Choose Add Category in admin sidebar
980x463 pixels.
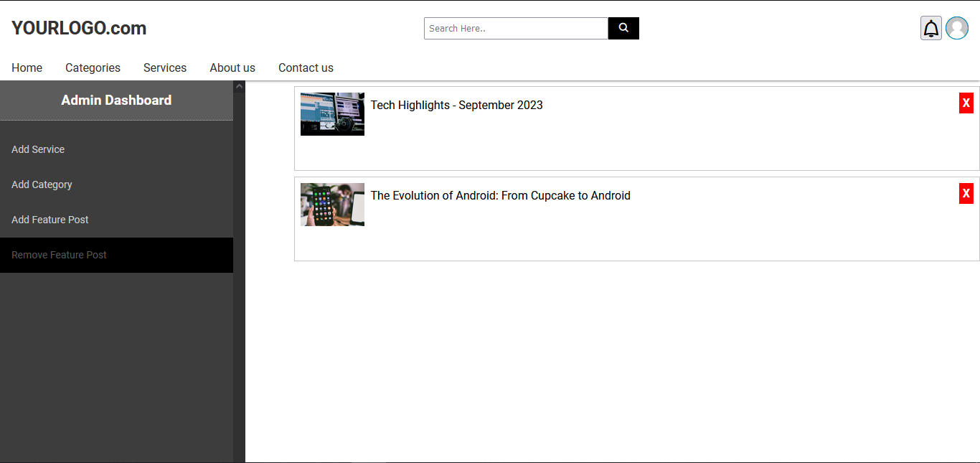tap(42, 184)
